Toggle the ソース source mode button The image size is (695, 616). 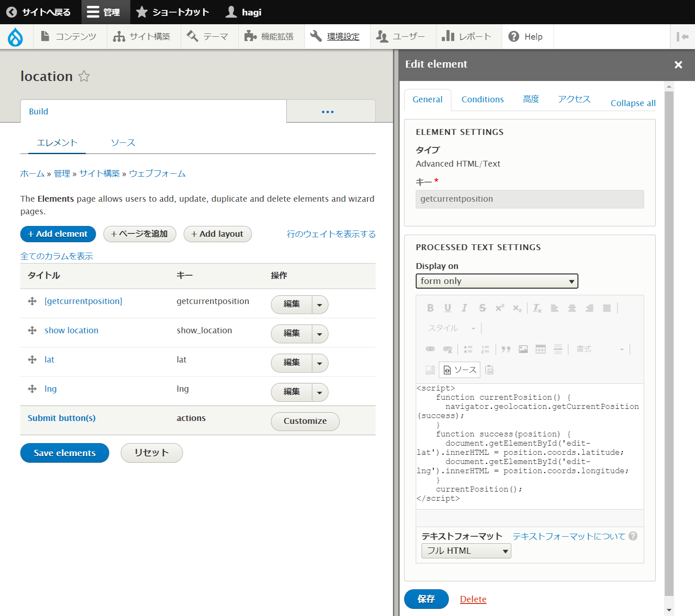point(460,370)
